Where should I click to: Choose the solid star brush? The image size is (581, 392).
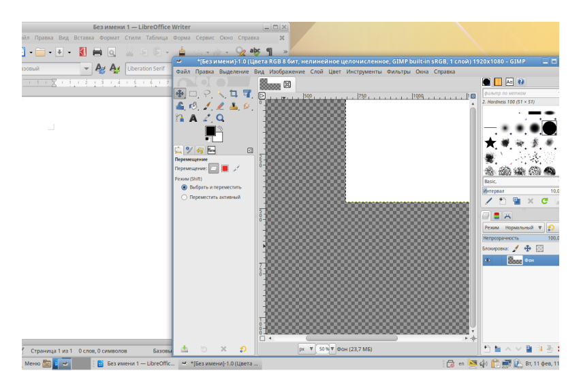tap(490, 142)
